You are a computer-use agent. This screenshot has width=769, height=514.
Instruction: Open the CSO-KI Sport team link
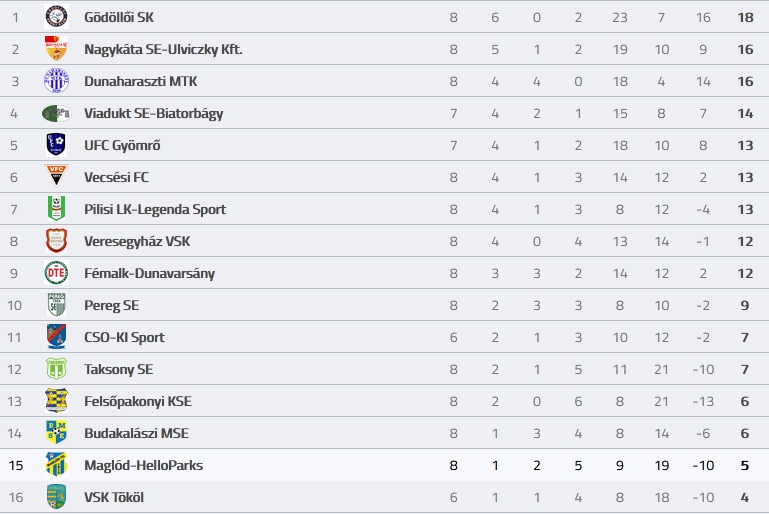124,337
